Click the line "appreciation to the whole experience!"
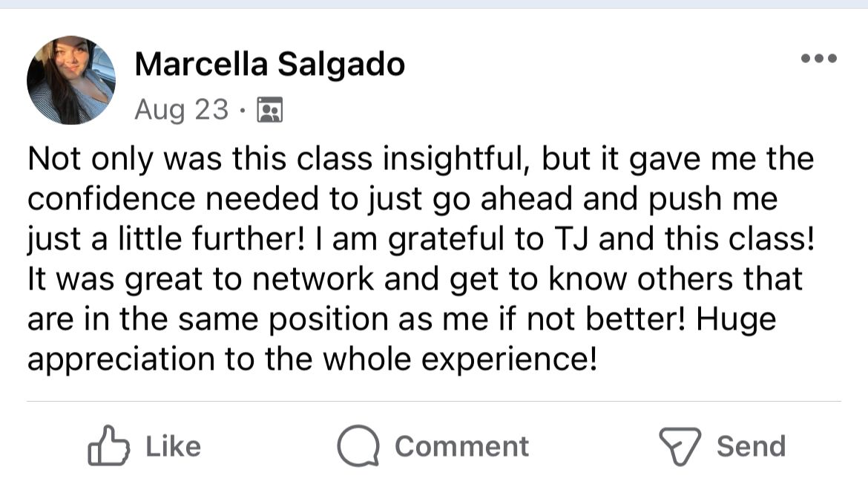 coord(312,360)
